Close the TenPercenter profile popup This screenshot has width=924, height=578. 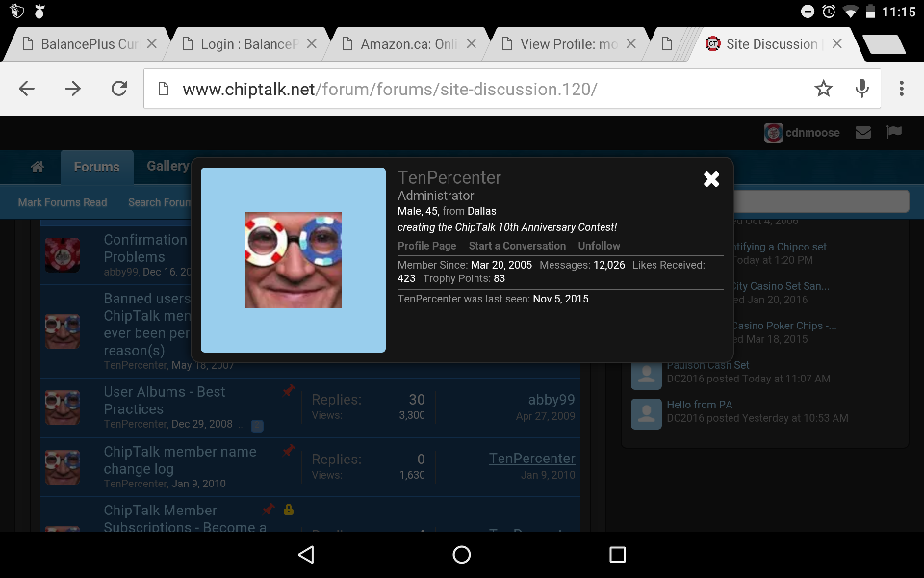tap(711, 179)
